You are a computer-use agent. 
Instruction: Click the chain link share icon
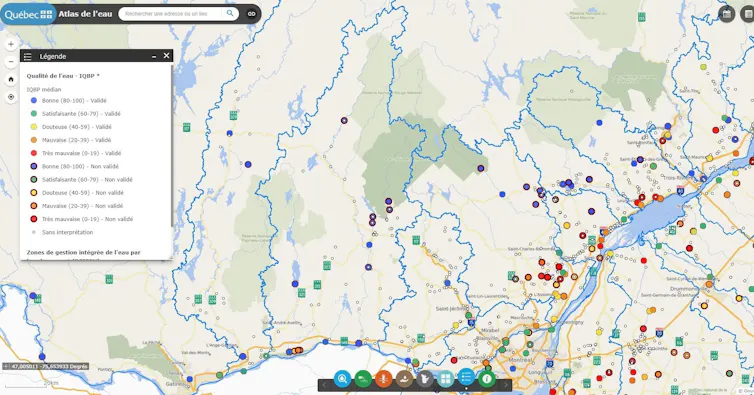[251, 14]
